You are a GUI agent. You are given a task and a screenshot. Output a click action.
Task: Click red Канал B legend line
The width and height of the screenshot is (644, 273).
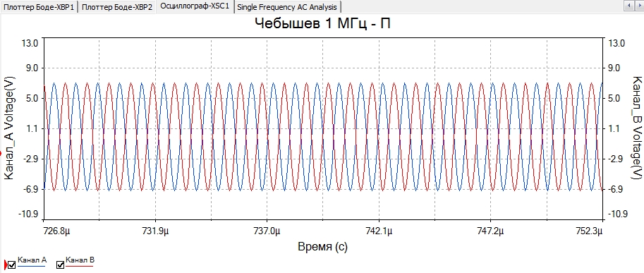pyautogui.click(x=79, y=267)
